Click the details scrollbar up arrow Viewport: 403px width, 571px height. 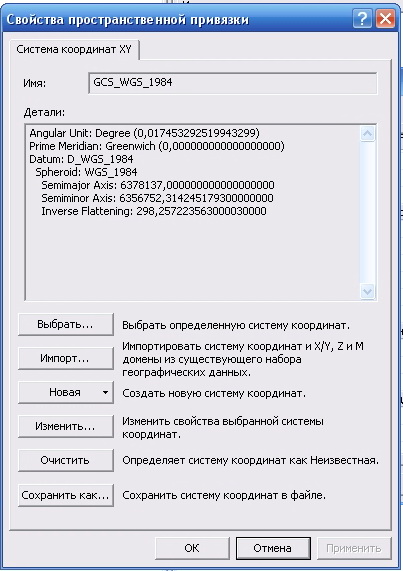click(367, 134)
